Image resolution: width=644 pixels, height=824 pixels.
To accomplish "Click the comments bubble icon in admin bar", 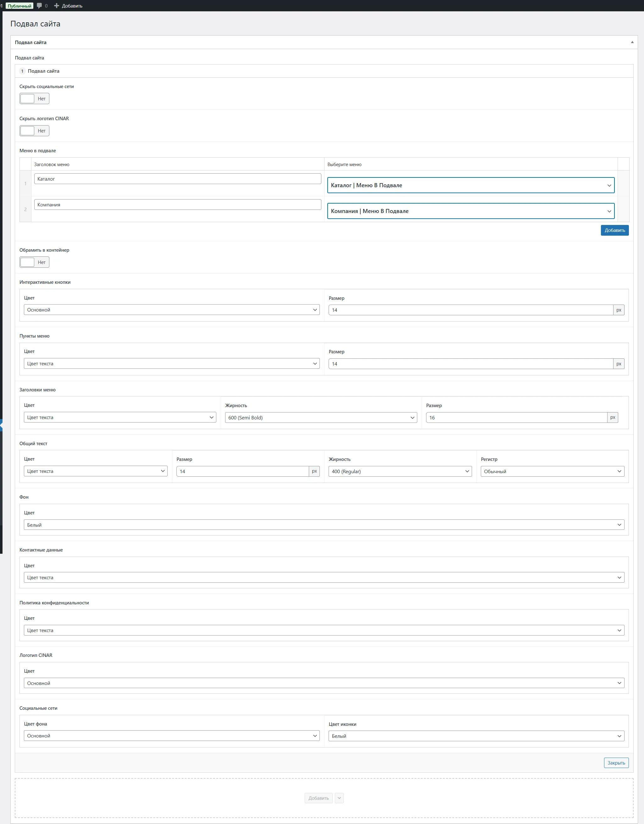I will (x=39, y=6).
